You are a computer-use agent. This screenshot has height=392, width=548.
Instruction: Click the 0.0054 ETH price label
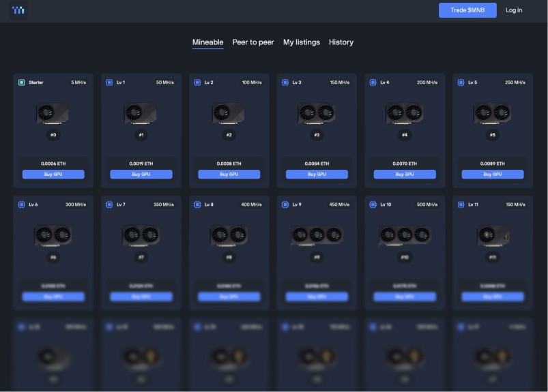click(317, 164)
